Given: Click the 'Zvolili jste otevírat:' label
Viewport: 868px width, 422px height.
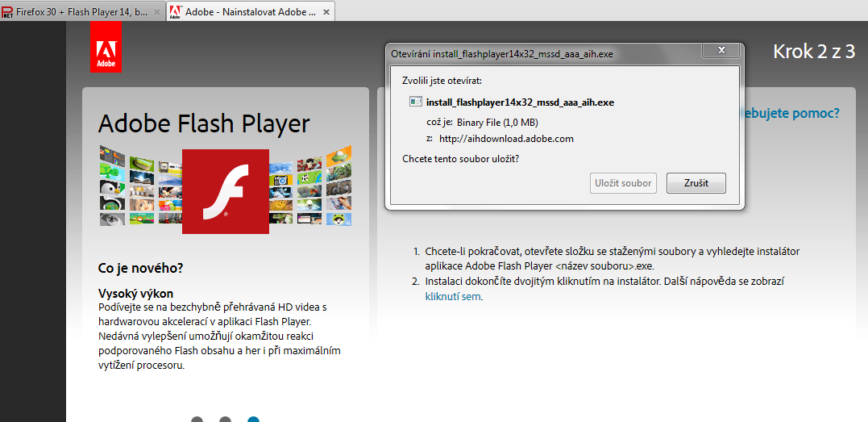Looking at the screenshot, I should click(x=442, y=81).
